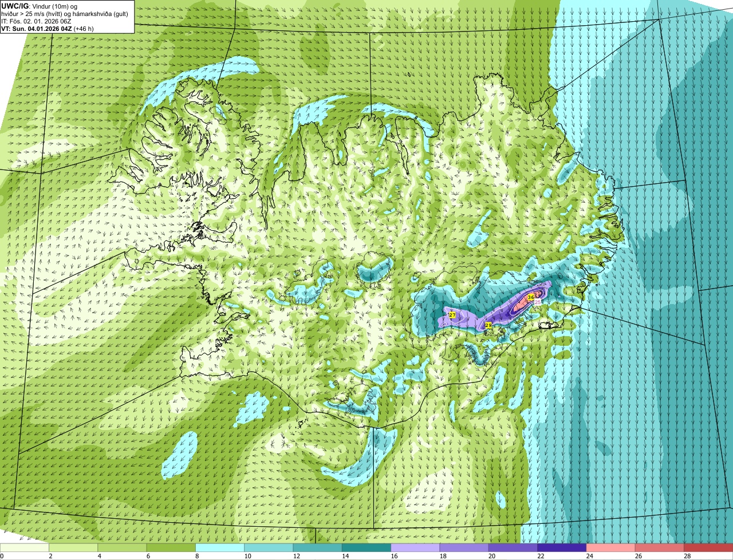733x560 pixels.
Task: Click the legend scale label '24'
Action: (589, 556)
